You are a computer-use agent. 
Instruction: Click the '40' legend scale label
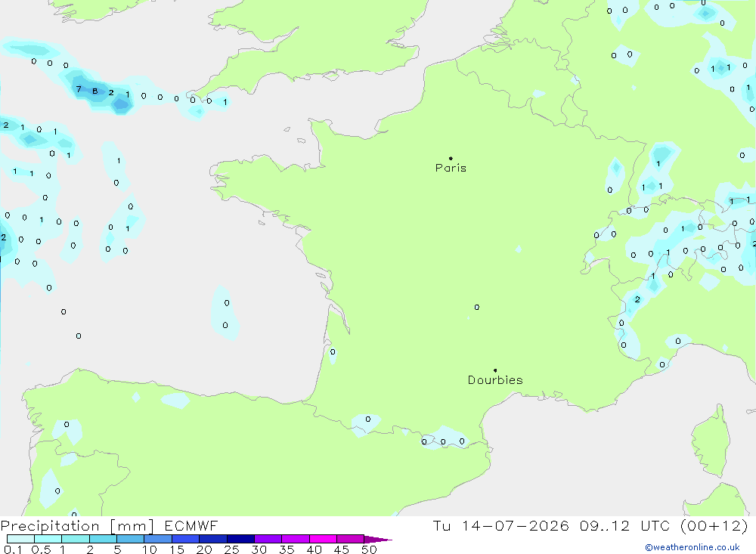314,549
